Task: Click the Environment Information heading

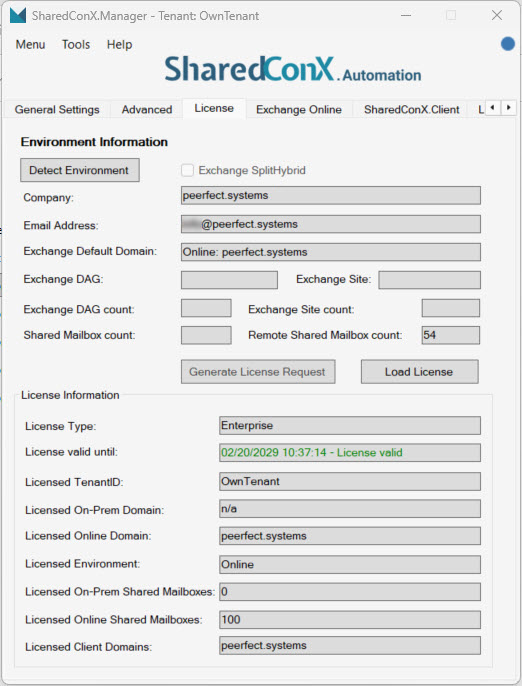Action: [x=94, y=142]
